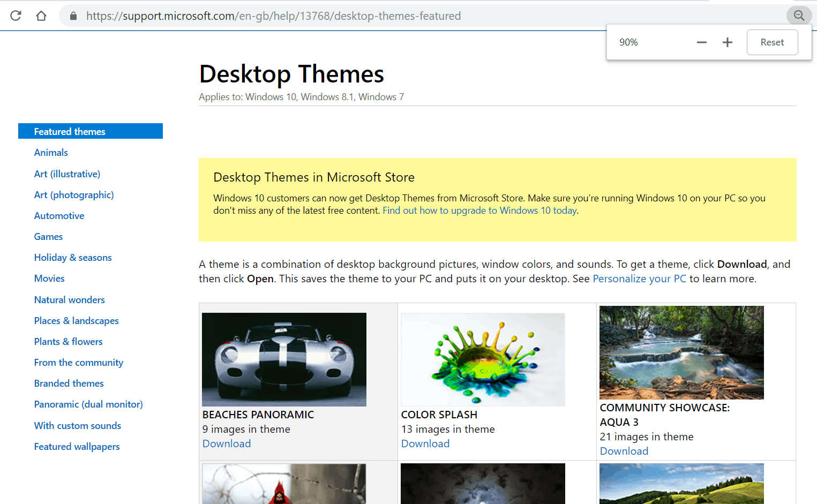Open Panoramic (dual monitor) category
The height and width of the screenshot is (504, 817).
tap(88, 404)
